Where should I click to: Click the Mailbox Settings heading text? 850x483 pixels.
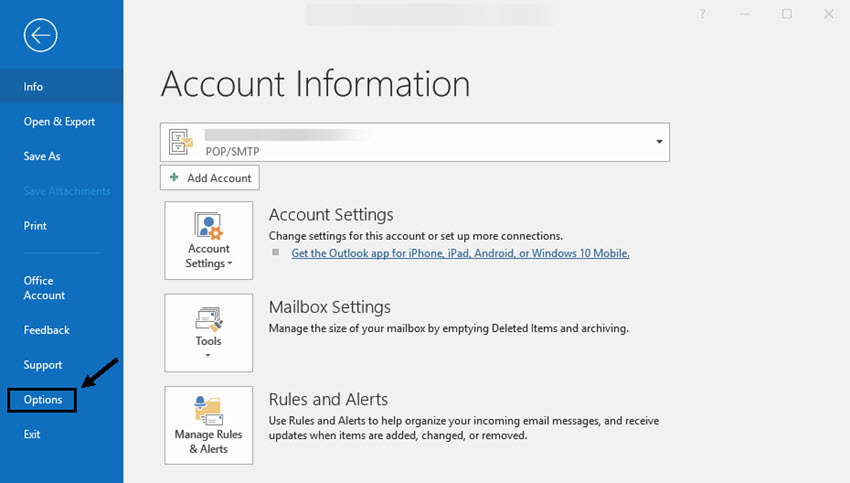tap(330, 307)
